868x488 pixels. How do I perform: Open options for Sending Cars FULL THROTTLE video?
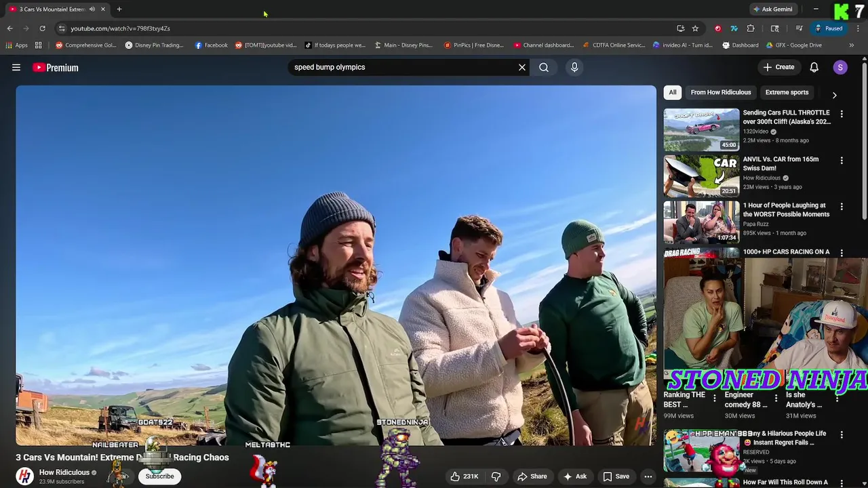(x=842, y=115)
